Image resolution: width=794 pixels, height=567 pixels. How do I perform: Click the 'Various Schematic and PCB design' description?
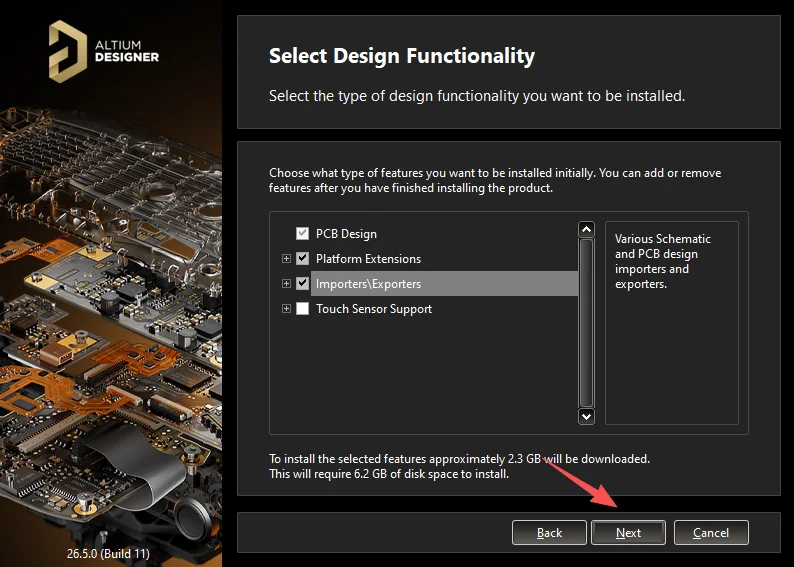click(662, 261)
